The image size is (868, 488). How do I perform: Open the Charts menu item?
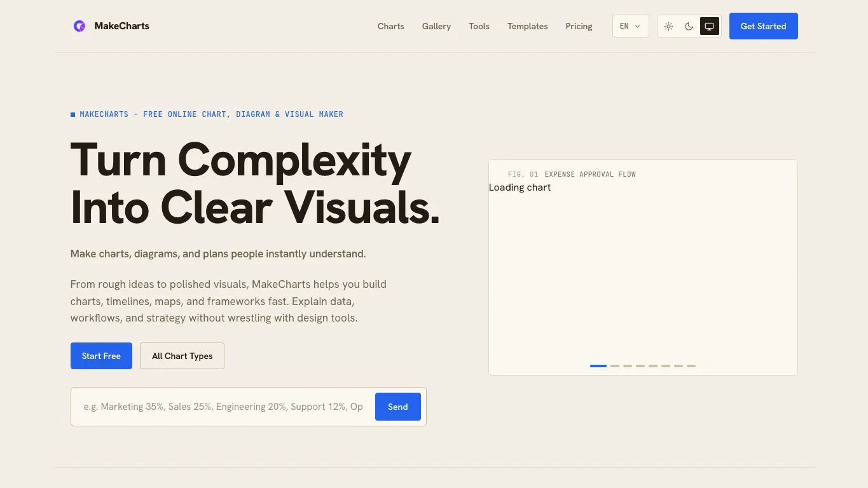(x=390, y=26)
